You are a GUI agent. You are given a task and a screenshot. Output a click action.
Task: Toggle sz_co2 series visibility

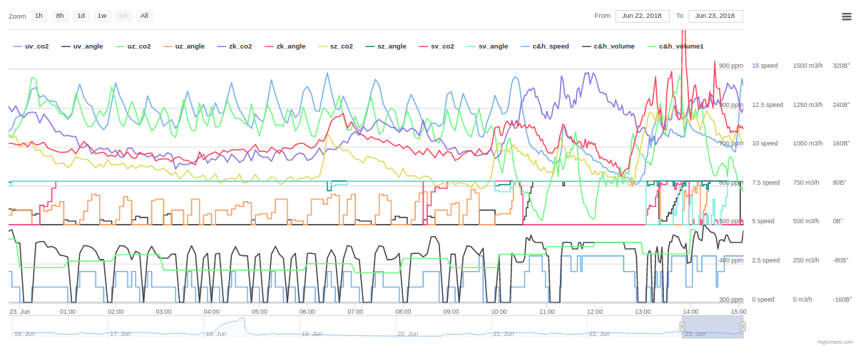(341, 46)
